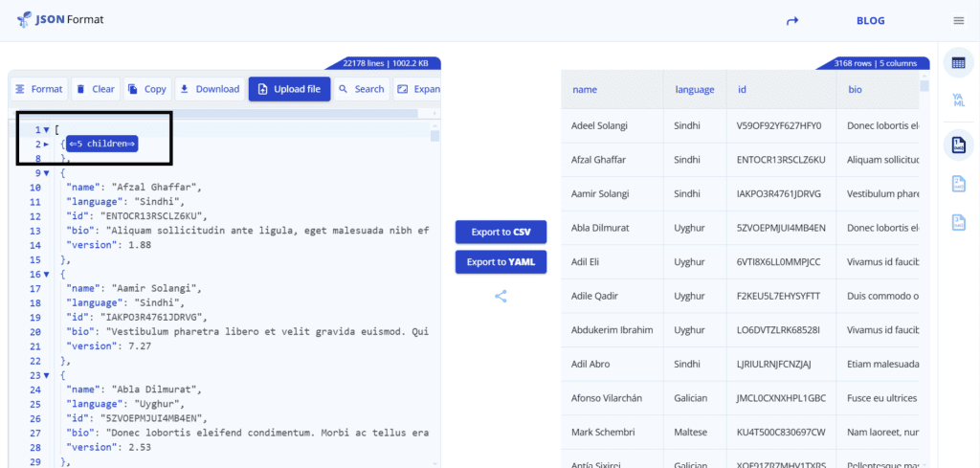Image resolution: width=980 pixels, height=468 pixels.
Task: Expand the folded object at line 2
Action: coord(47,145)
